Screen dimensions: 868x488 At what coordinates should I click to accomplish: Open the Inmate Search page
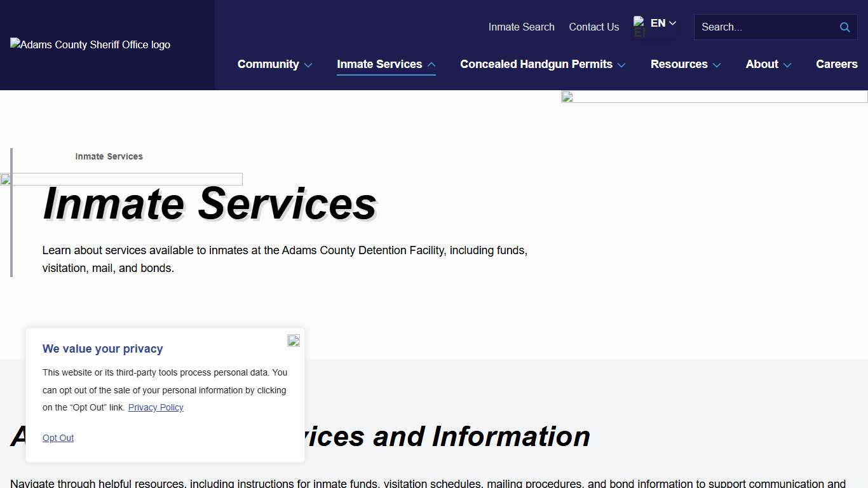point(521,27)
